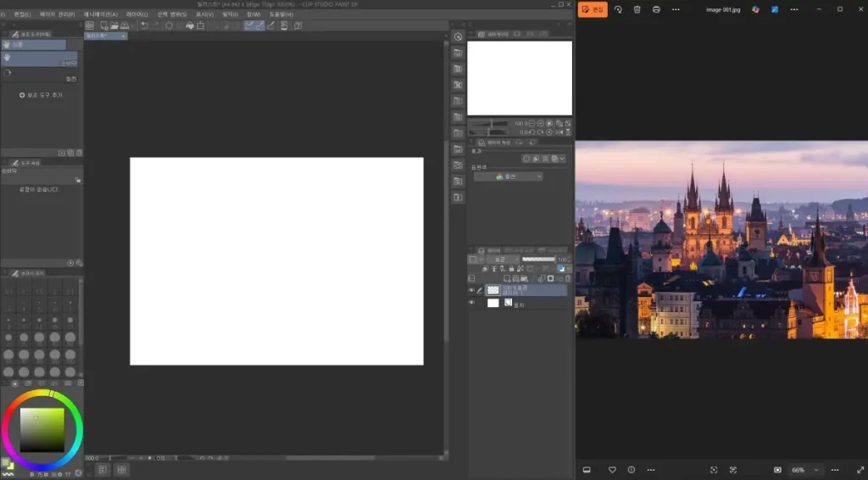Toggle visibility of the paper layer

coord(471,303)
